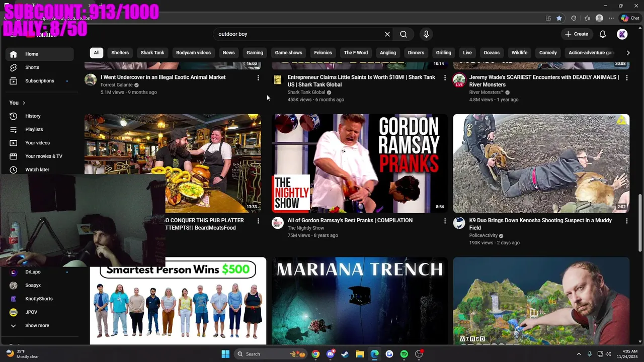
Task: Go to Home in the sidebar
Action: (x=40, y=54)
